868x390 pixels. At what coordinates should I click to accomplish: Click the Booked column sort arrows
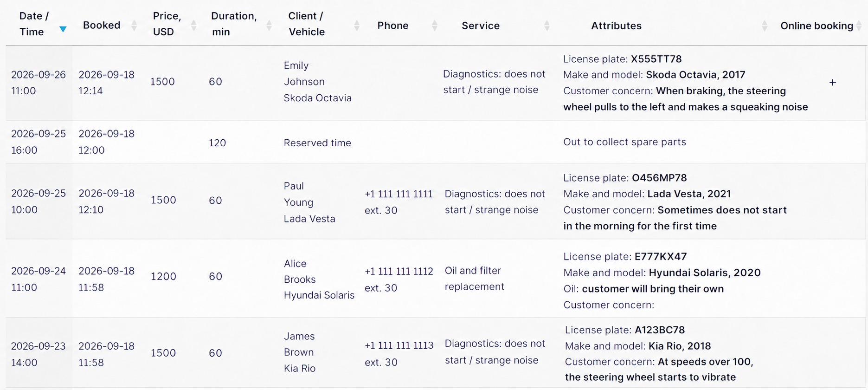point(134,26)
